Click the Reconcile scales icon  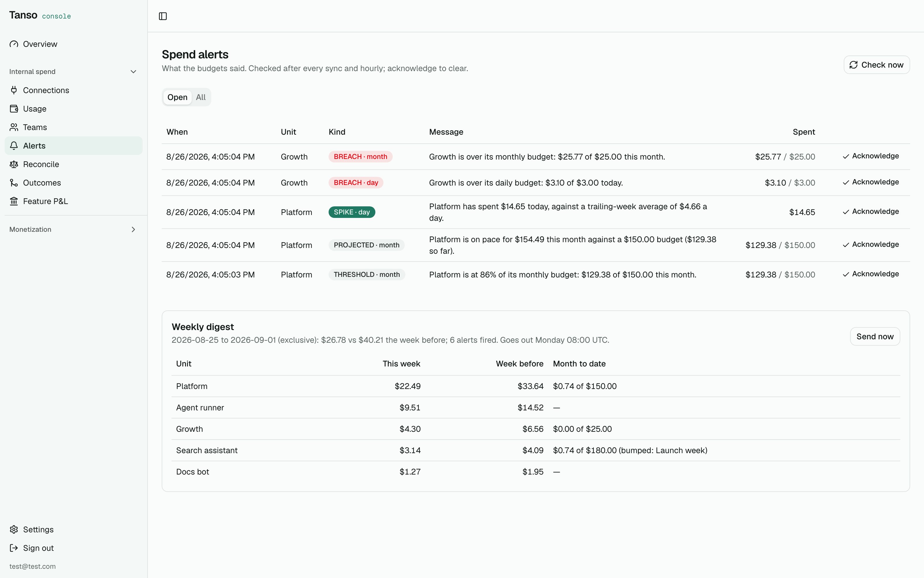pyautogui.click(x=14, y=164)
